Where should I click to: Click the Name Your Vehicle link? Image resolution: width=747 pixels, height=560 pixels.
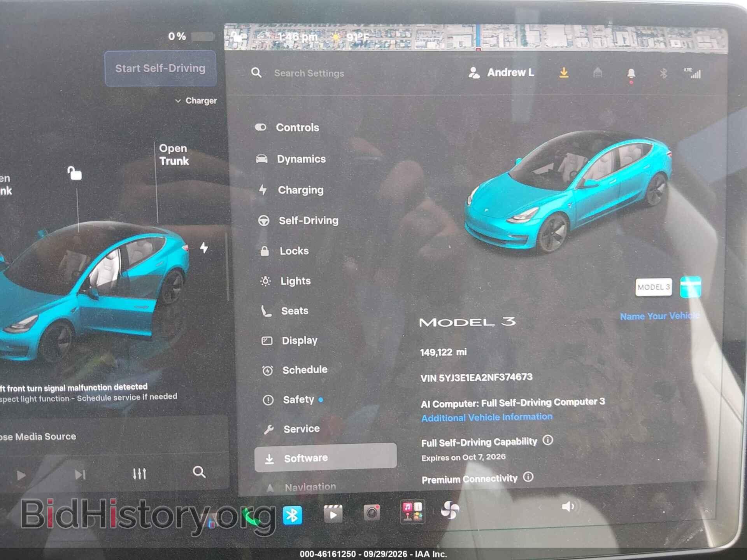pos(659,316)
